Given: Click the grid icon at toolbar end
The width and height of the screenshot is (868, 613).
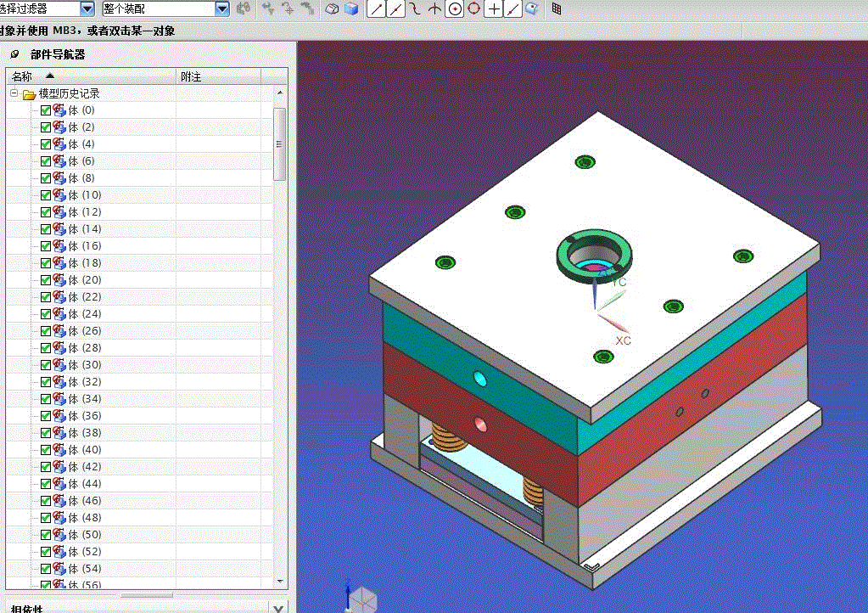Looking at the screenshot, I should click(x=557, y=8).
